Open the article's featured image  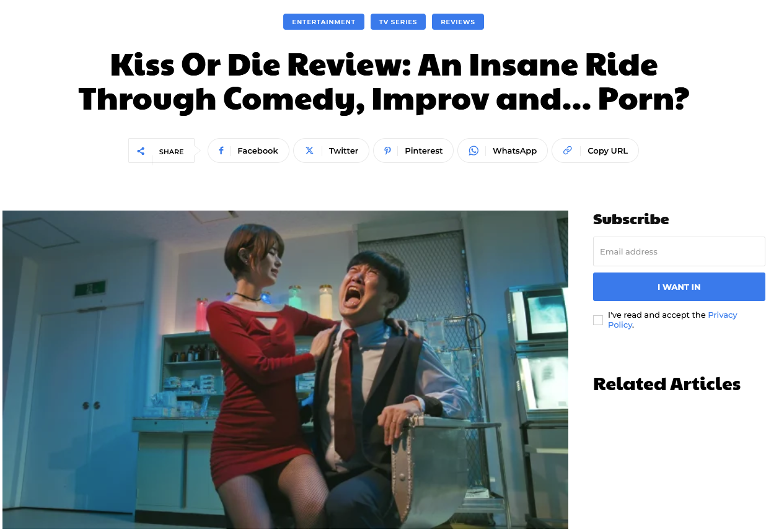click(x=285, y=370)
